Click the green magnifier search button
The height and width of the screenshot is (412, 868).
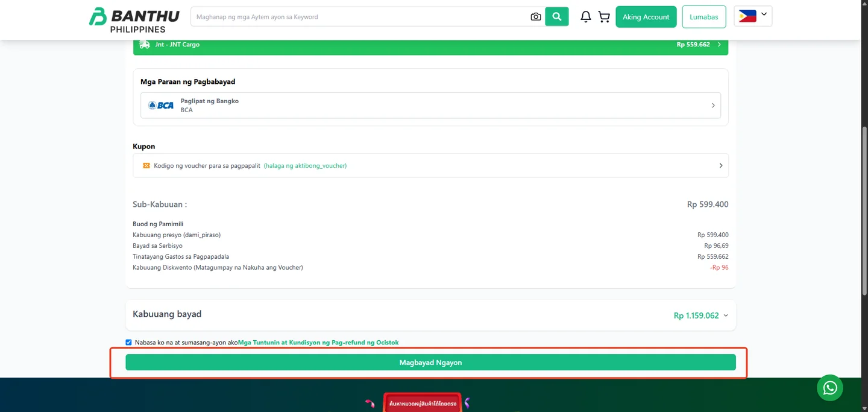pos(557,16)
